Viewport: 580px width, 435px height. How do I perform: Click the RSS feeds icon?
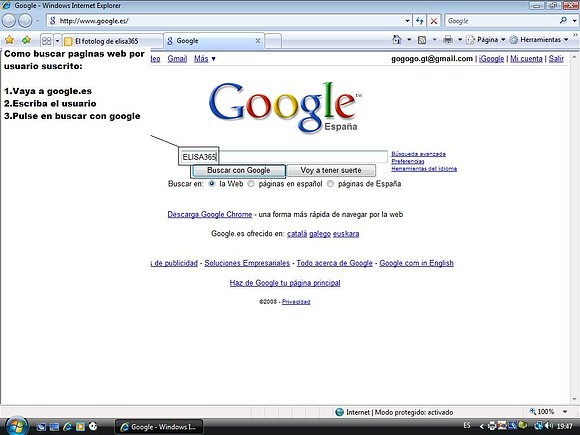pyautogui.click(x=422, y=40)
